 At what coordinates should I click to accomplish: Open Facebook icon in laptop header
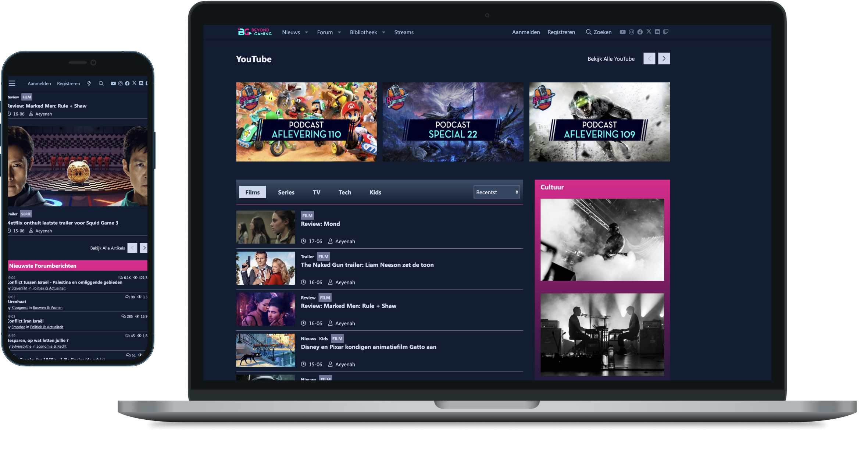640,32
